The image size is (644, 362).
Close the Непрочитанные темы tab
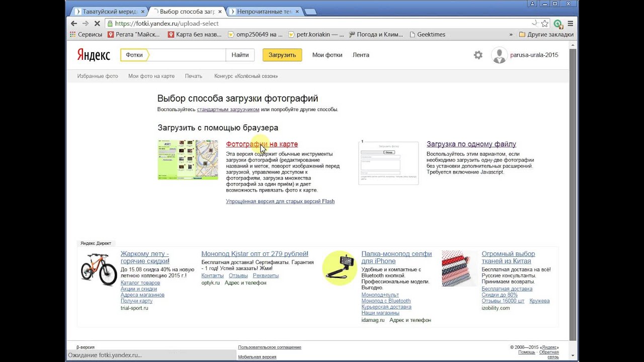297,12
